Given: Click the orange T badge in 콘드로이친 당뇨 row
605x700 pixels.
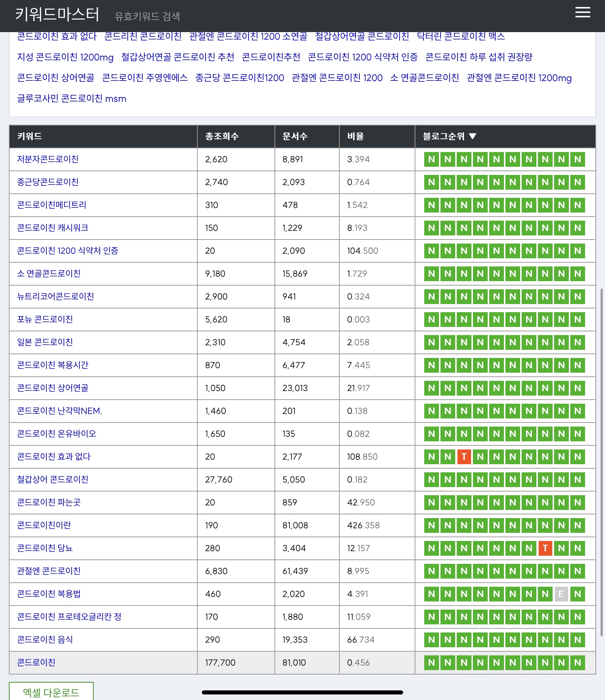Looking at the screenshot, I should (x=545, y=548).
